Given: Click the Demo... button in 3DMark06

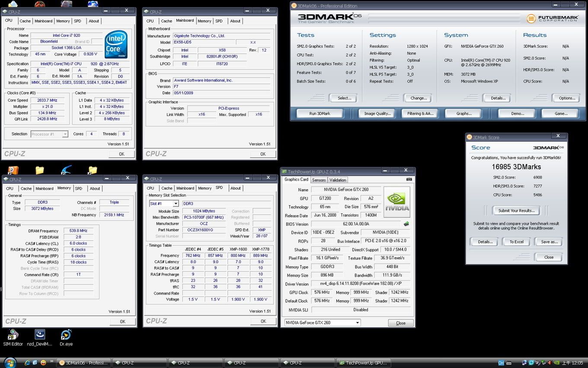Looking at the screenshot, I should coord(518,113).
